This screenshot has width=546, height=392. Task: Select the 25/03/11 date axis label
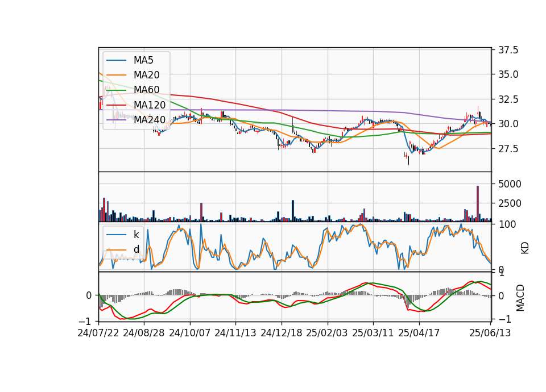(x=373, y=333)
